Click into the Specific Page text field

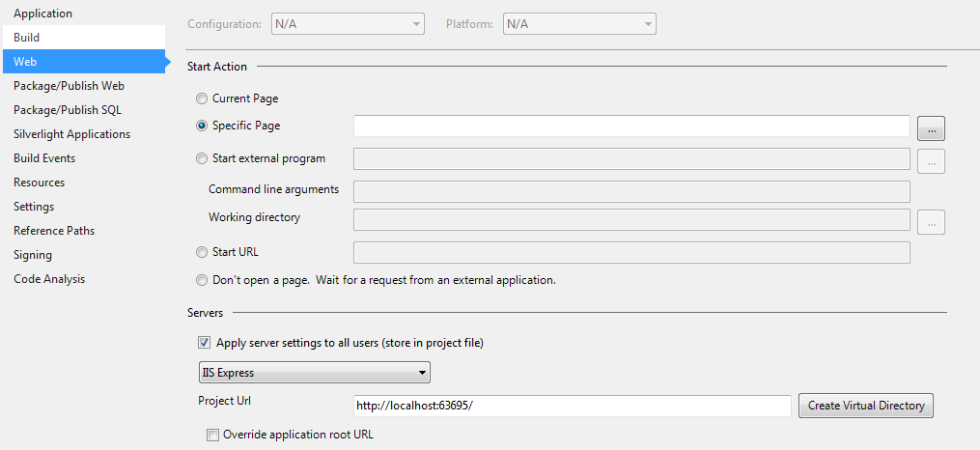[631, 127]
